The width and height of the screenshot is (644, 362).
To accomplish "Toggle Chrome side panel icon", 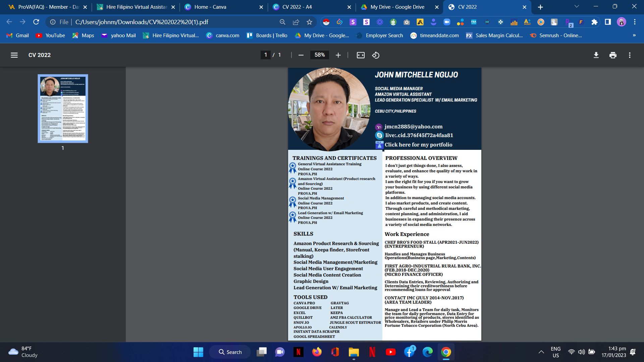I will (608, 22).
